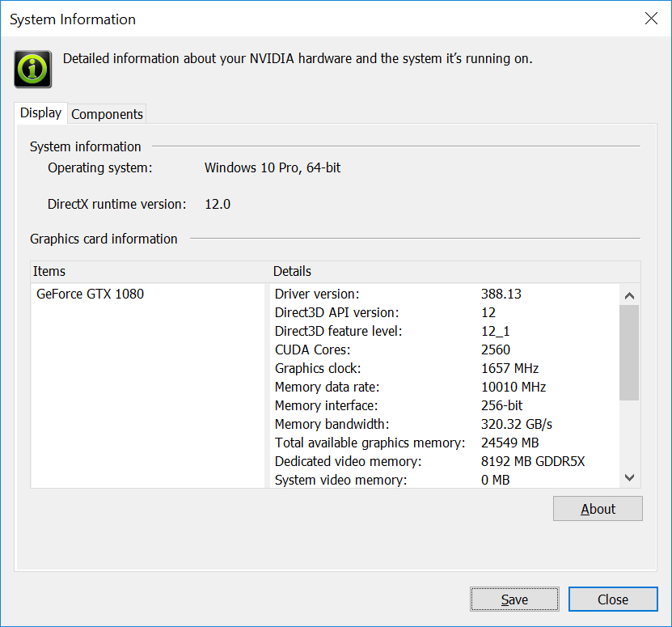Select the Direct3D API version row
672x627 pixels.
pos(445,312)
